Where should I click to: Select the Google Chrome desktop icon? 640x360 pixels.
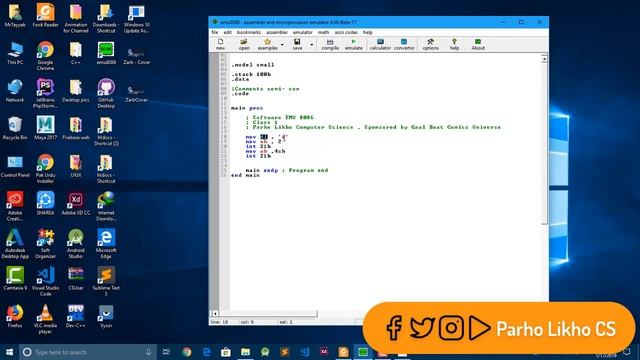tap(45, 56)
